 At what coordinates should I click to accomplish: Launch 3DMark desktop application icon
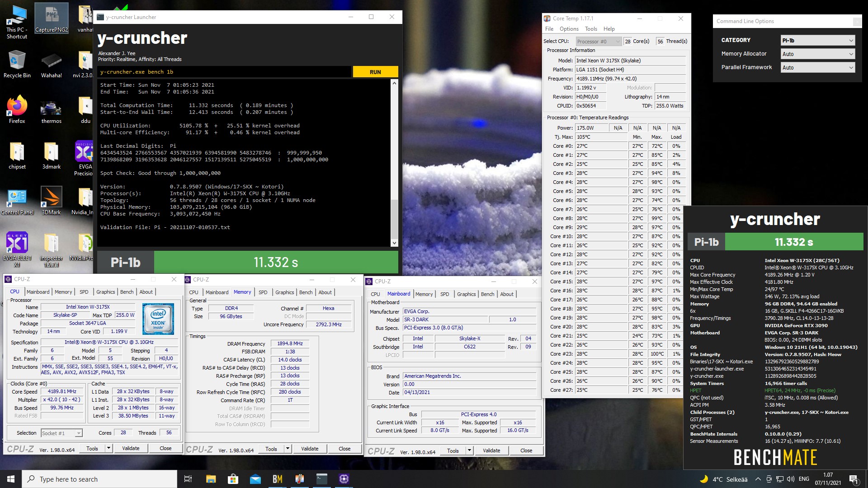[52, 200]
